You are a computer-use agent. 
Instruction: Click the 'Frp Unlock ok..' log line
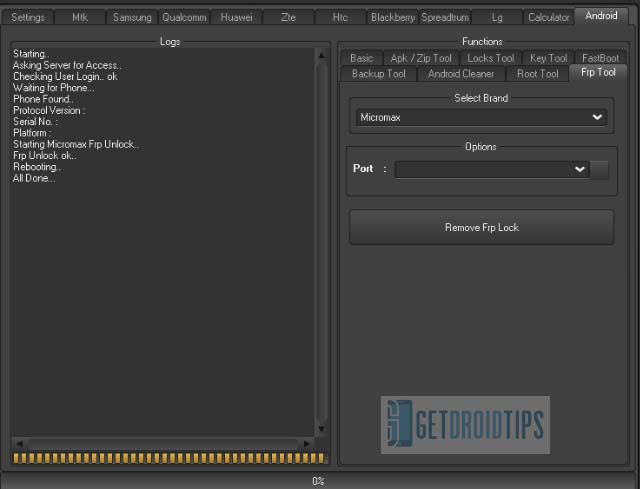[x=45, y=156]
